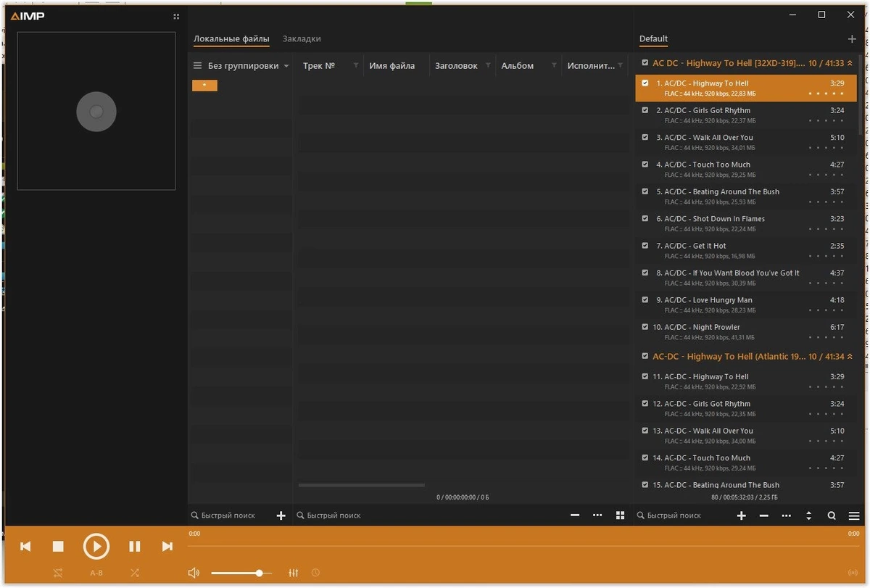The image size is (870, 588).
Task: Open the equalizer sliders icon
Action: [294, 573]
